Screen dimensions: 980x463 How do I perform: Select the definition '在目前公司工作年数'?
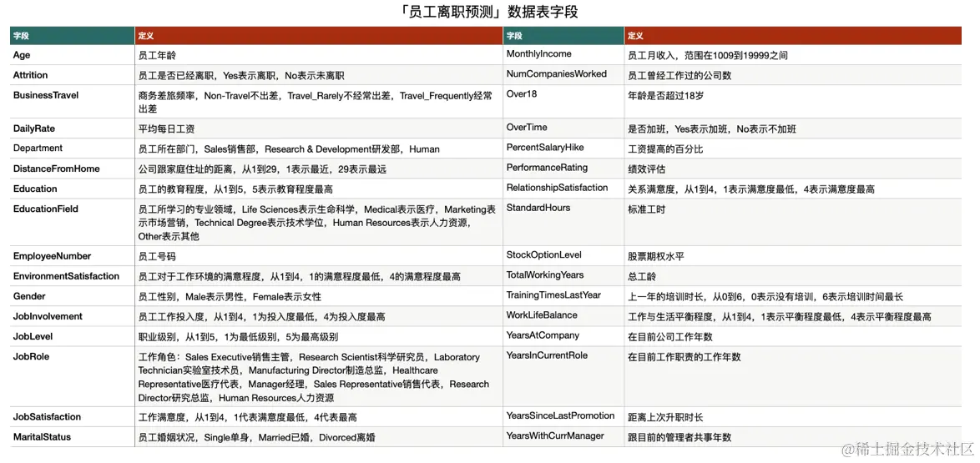pos(669,336)
